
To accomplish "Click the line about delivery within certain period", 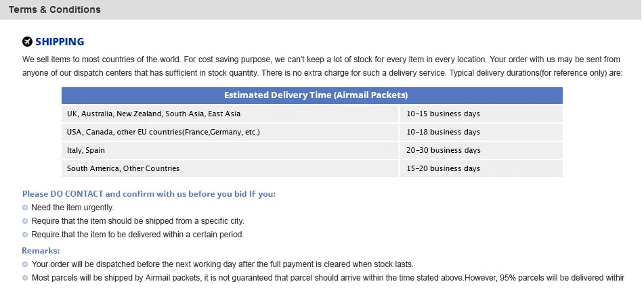I will (137, 235).
